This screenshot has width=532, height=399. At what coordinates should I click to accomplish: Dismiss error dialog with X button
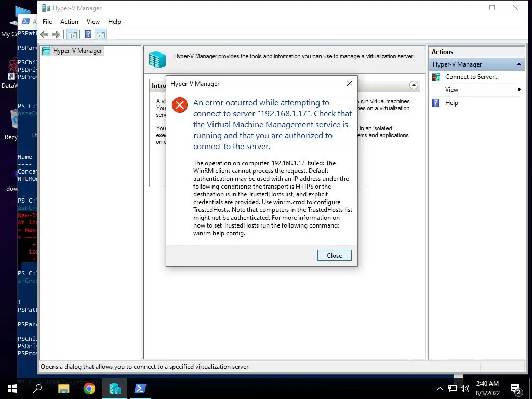350,83
